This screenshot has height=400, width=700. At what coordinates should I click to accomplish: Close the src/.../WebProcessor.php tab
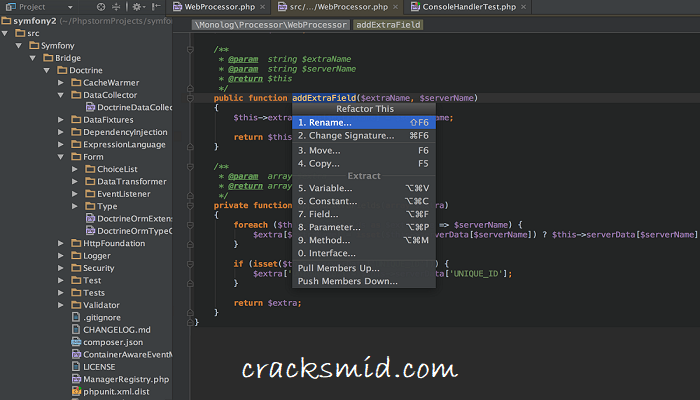click(396, 7)
